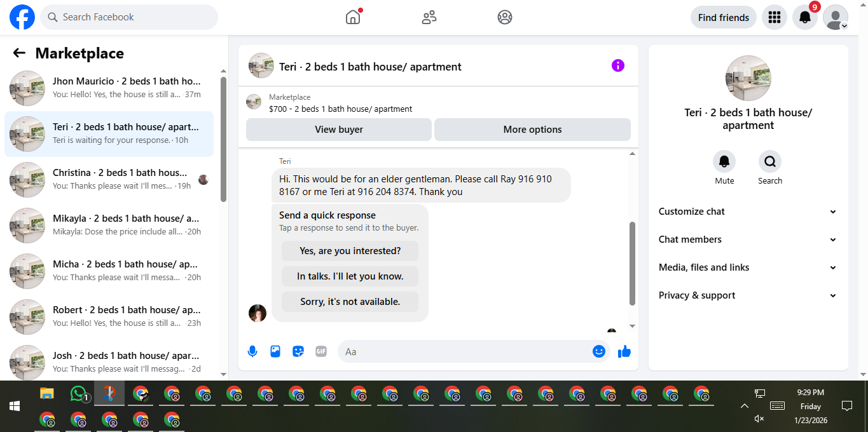Go to the Facebook Home tab

(x=353, y=17)
